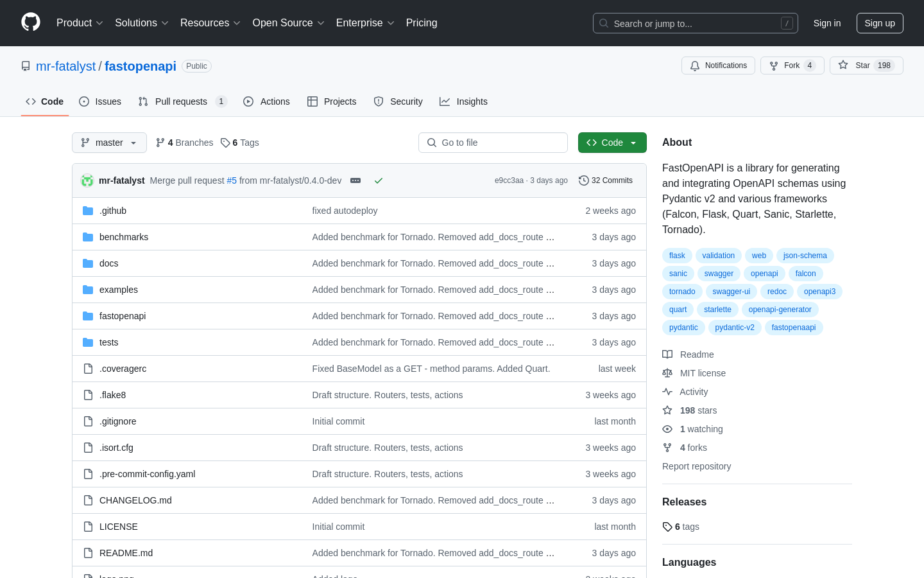Select the flask topic tag
This screenshot has width=924, height=578.
click(x=677, y=256)
